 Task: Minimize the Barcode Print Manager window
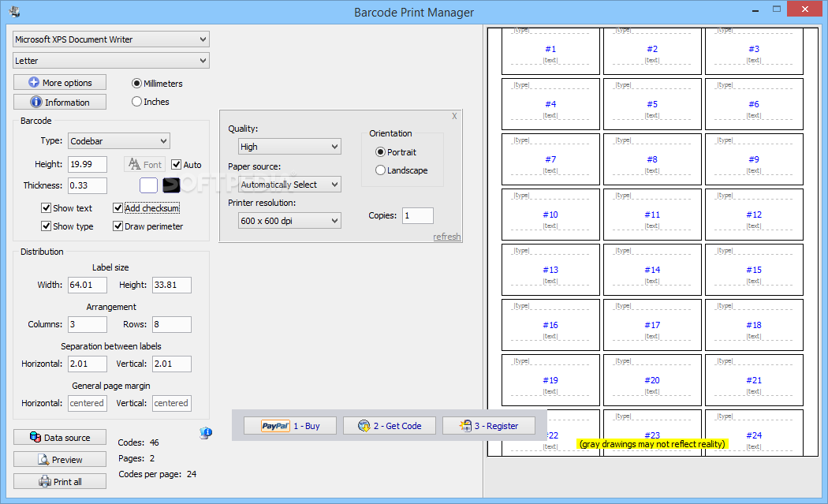tap(755, 9)
